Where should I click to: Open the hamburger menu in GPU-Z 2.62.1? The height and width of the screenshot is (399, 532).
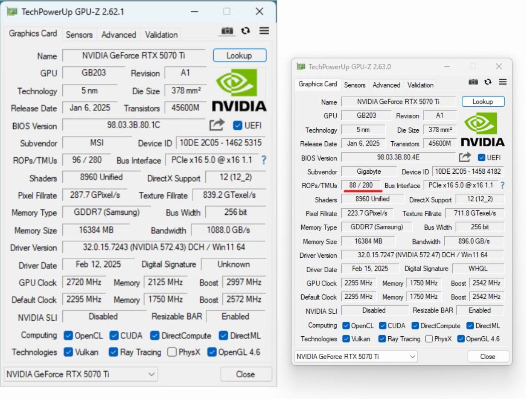[264, 31]
